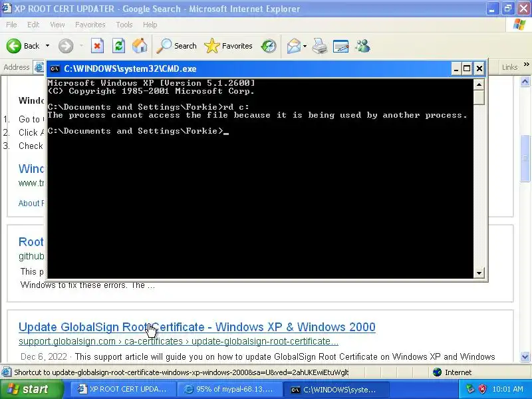
Task: Click the safely remove hardware tray icon
Action: click(470, 389)
